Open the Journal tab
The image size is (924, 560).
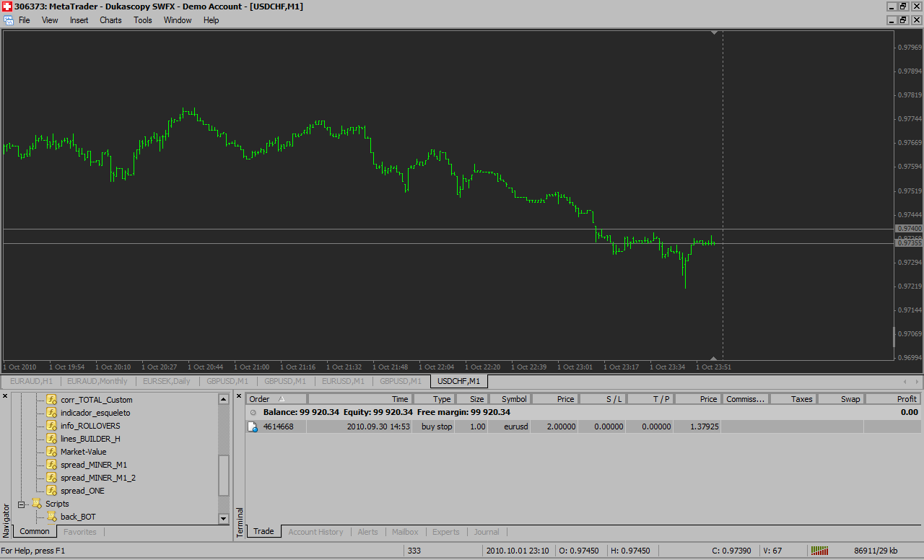(487, 532)
